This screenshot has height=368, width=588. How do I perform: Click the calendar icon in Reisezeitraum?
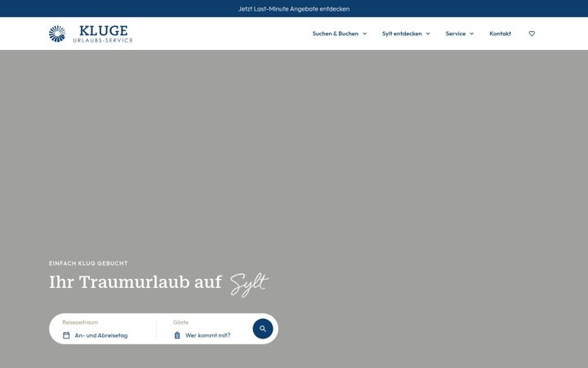(x=66, y=335)
